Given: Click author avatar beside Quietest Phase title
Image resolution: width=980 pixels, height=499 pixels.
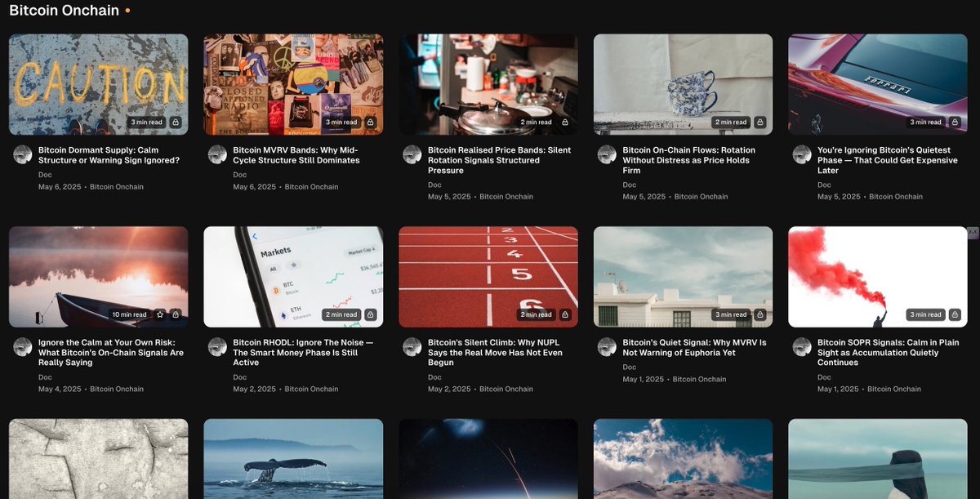Looking at the screenshot, I should [802, 154].
